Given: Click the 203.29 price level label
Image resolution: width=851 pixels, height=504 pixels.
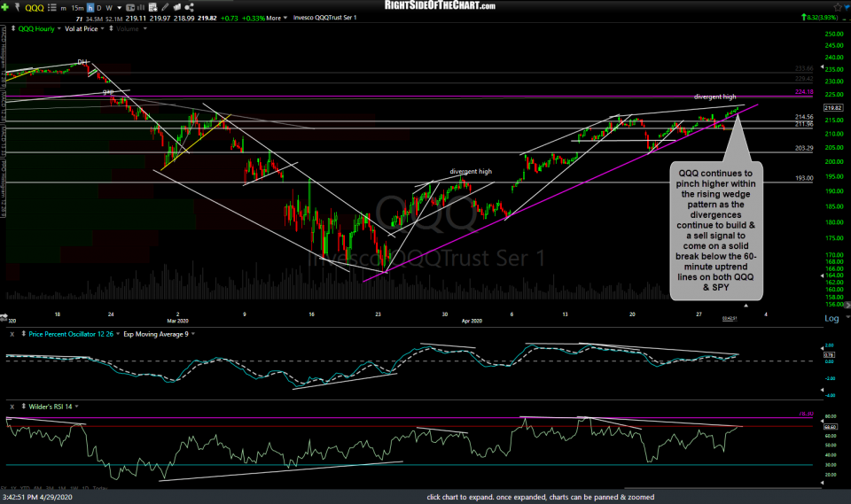Looking at the screenshot, I should [x=804, y=148].
